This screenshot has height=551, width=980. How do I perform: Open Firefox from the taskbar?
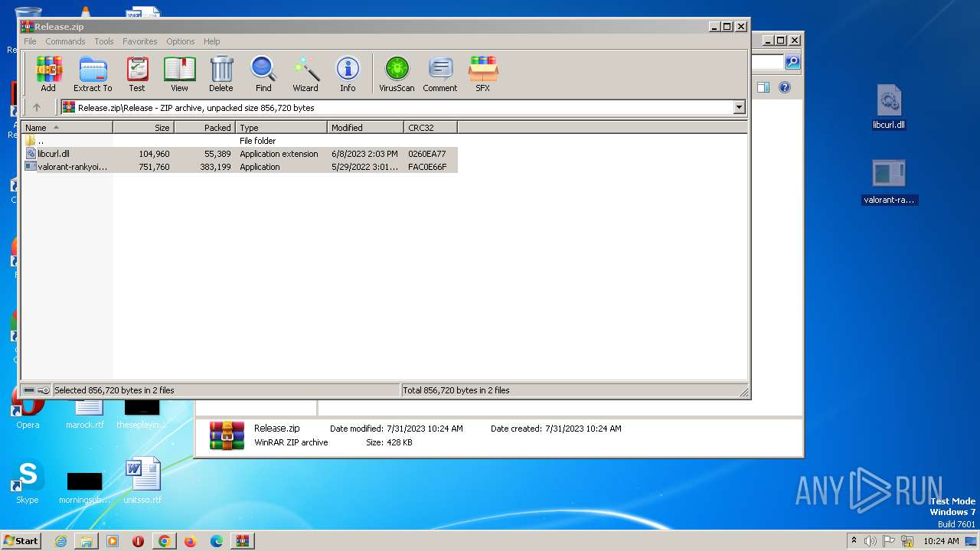pyautogui.click(x=191, y=541)
